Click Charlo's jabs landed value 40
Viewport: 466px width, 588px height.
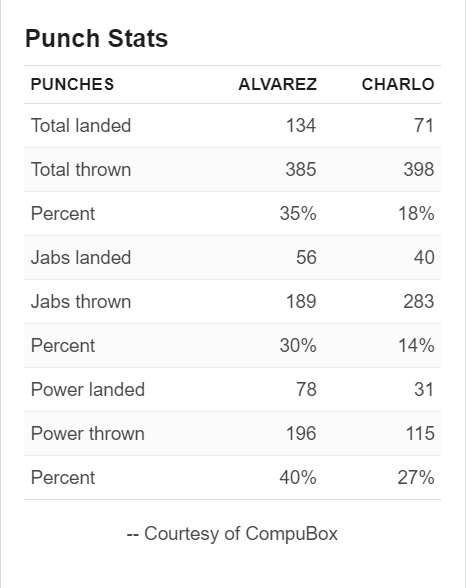tap(424, 258)
